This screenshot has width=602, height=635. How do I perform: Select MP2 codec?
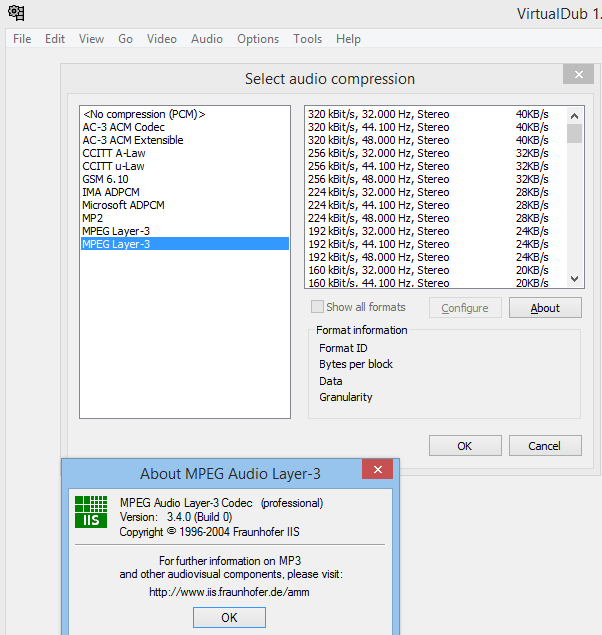[185, 218]
